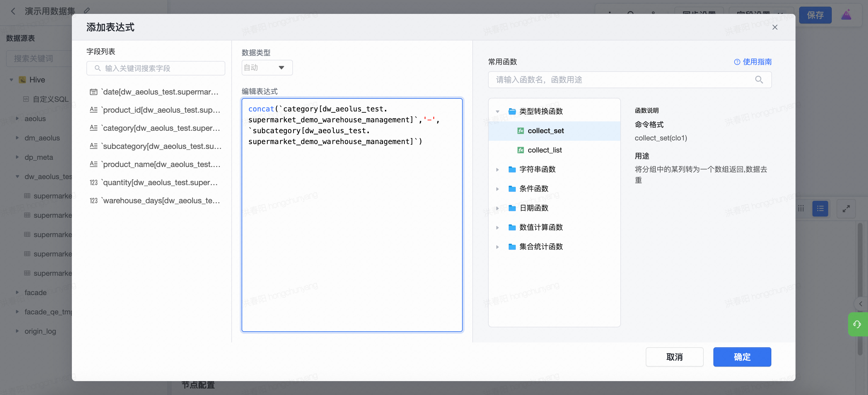Click the pencil icon to rename dataset
Image resolution: width=868 pixels, height=395 pixels.
click(87, 11)
